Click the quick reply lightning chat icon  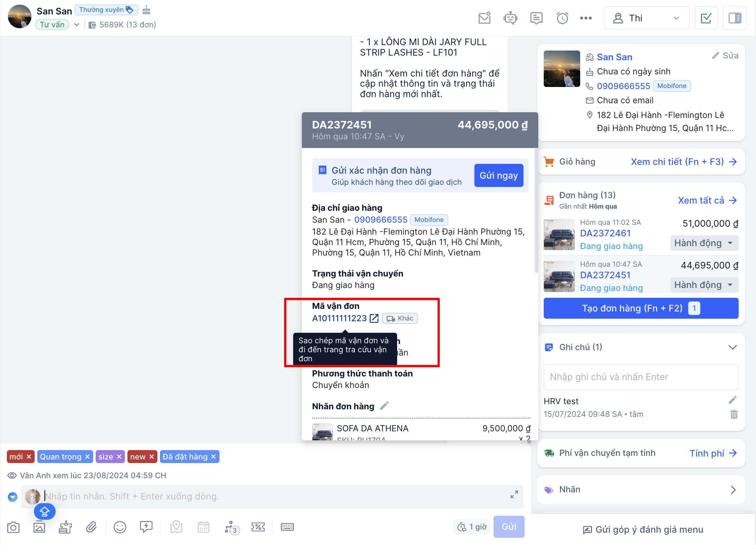[146, 527]
